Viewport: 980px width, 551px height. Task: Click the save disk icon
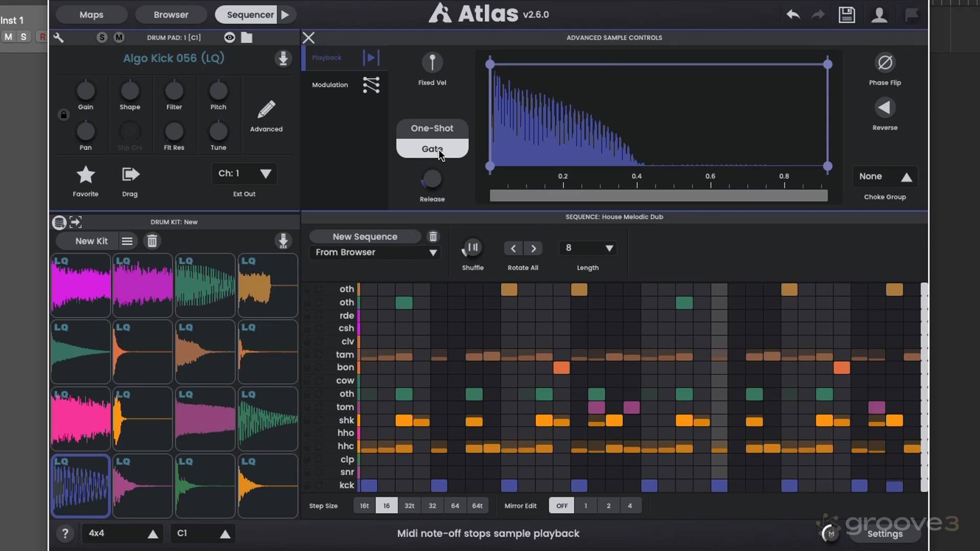[847, 15]
